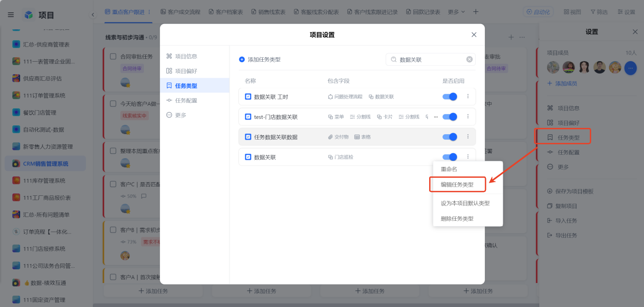This screenshot has width=644, height=307.
Task: Open 111库存管理系统 project in sidebar
Action: coord(45,181)
